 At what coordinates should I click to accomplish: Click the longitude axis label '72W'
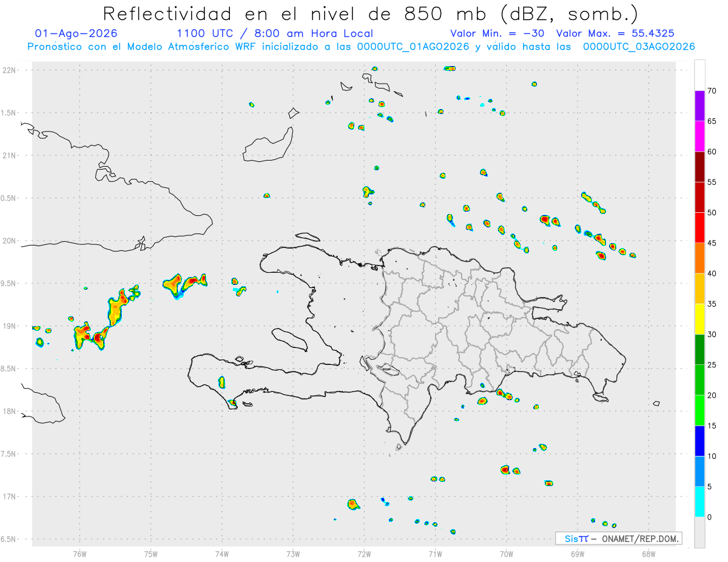point(364,554)
